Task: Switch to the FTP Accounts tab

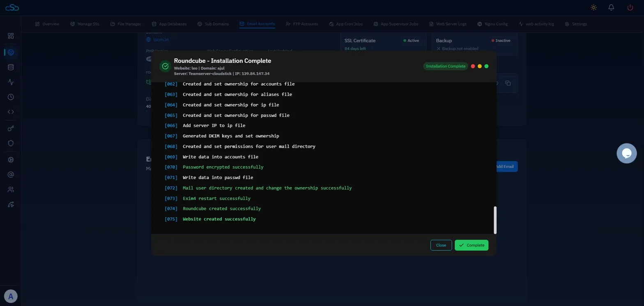Action: point(302,24)
